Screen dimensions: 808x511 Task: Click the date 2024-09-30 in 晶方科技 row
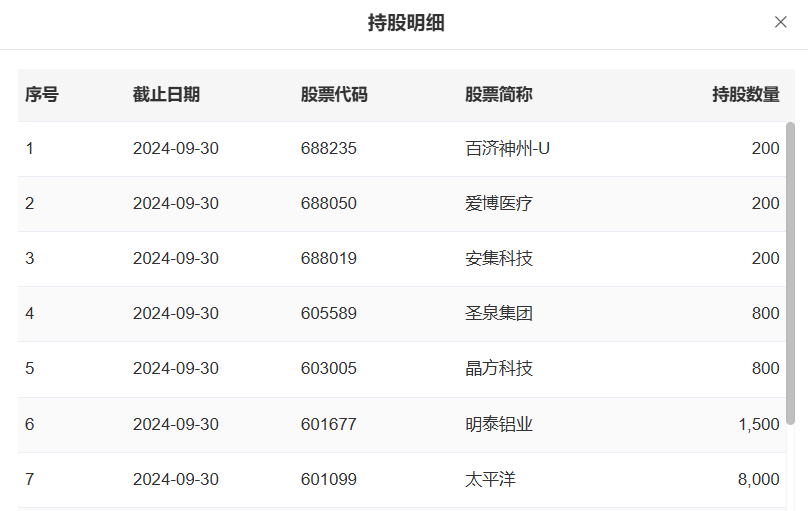click(176, 368)
